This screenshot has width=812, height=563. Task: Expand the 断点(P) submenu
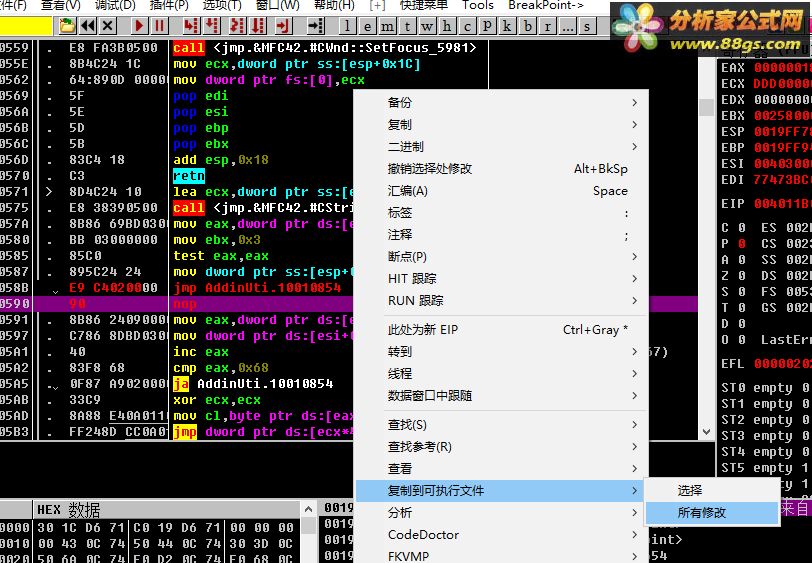point(501,256)
